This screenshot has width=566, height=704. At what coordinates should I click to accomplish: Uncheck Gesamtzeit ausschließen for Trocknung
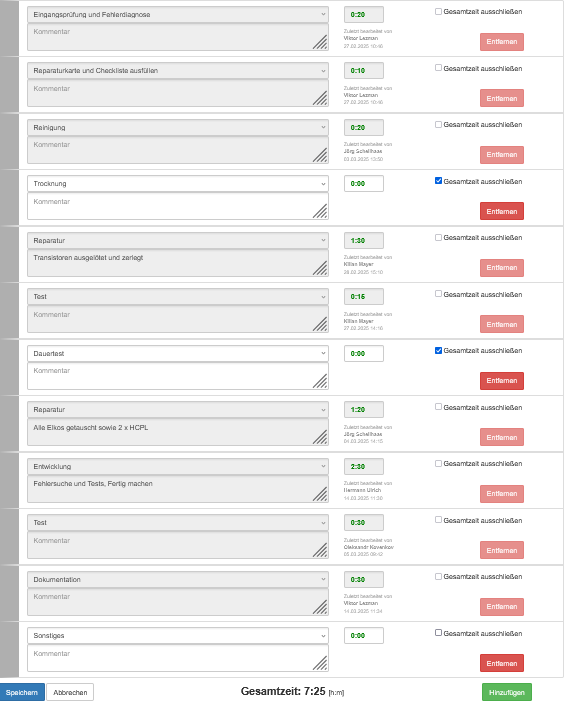click(x=439, y=181)
